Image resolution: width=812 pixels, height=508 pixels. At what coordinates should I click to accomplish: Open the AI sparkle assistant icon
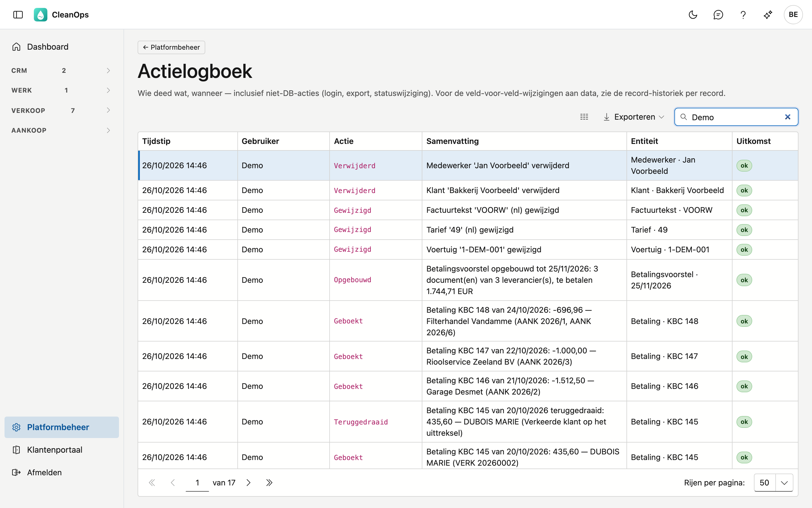(768, 14)
